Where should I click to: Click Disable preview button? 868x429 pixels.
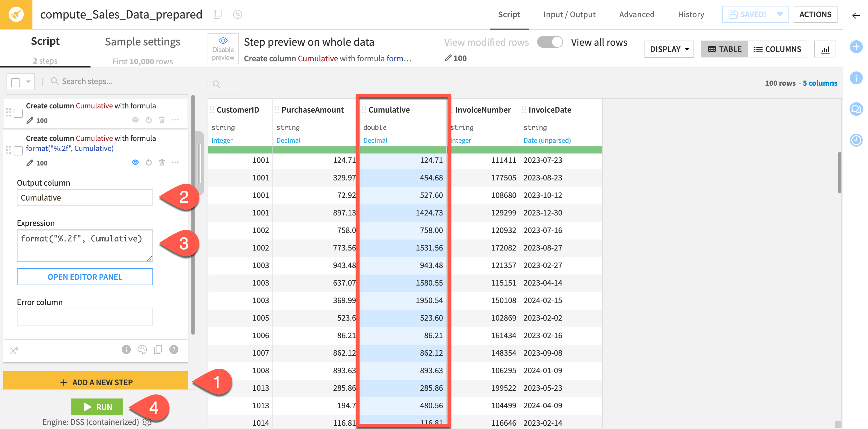223,49
